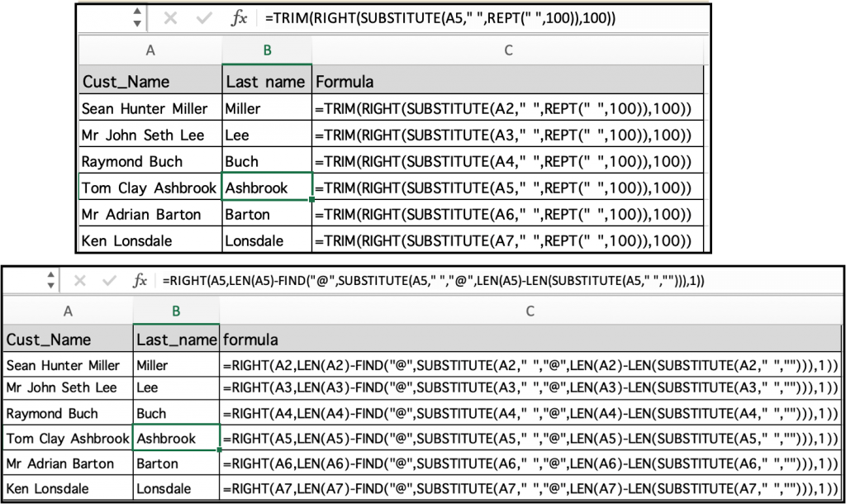This screenshot has height=504, width=846.
Task: Click the fill handle of the Ashbrook cell
Action: pyautogui.click(x=311, y=200)
